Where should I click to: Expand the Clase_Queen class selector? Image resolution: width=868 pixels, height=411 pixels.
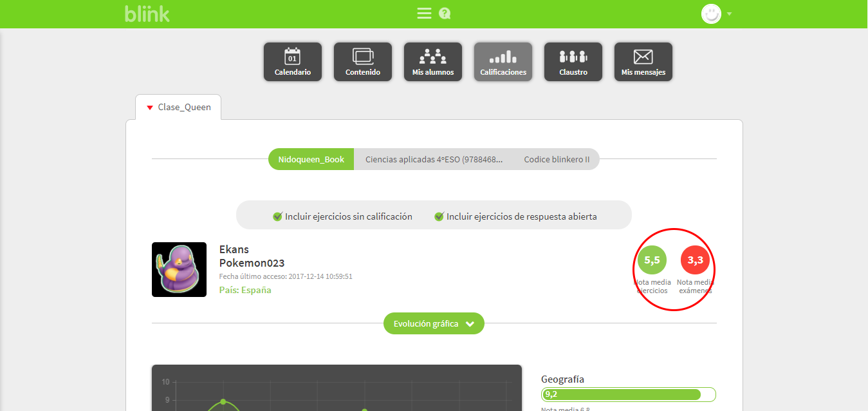pyautogui.click(x=178, y=108)
